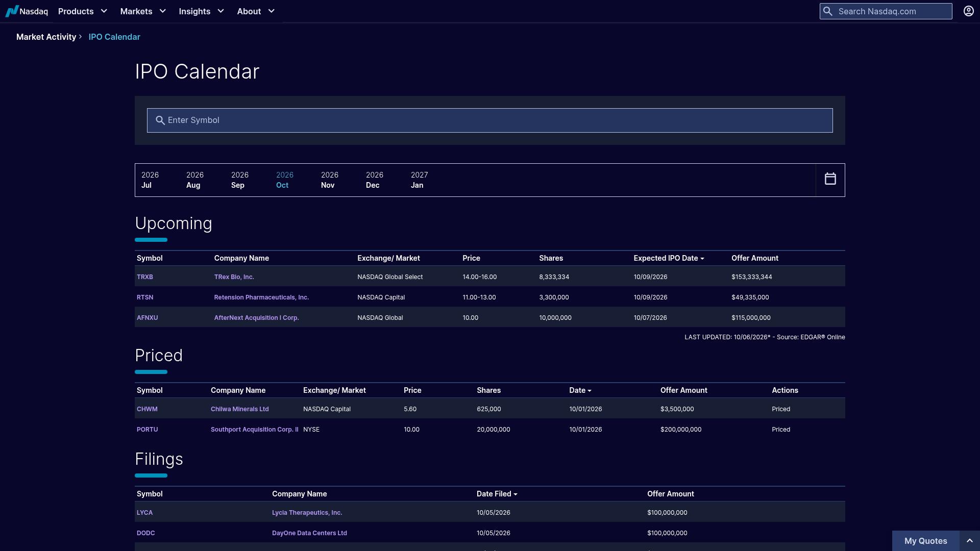Image resolution: width=980 pixels, height=551 pixels.
Task: Open the PORTU symbol link
Action: pos(147,430)
